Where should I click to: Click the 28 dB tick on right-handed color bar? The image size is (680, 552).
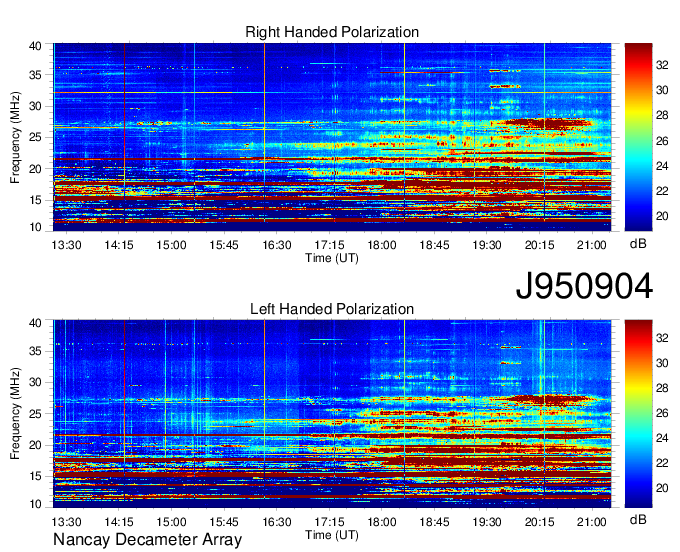(662, 115)
